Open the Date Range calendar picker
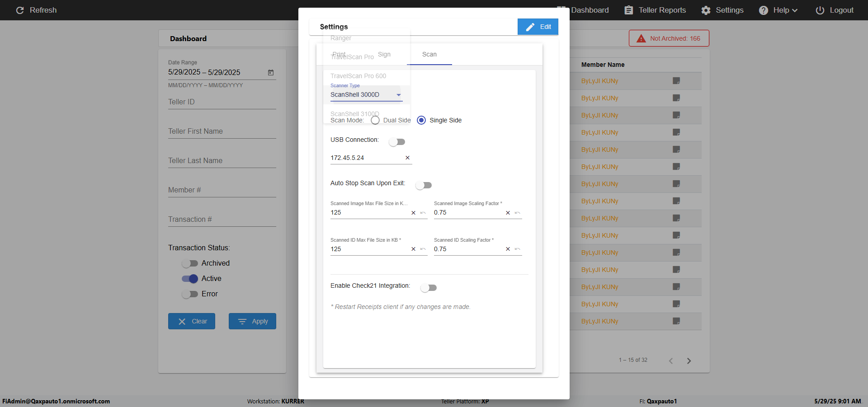This screenshot has height=407, width=868. (271, 72)
